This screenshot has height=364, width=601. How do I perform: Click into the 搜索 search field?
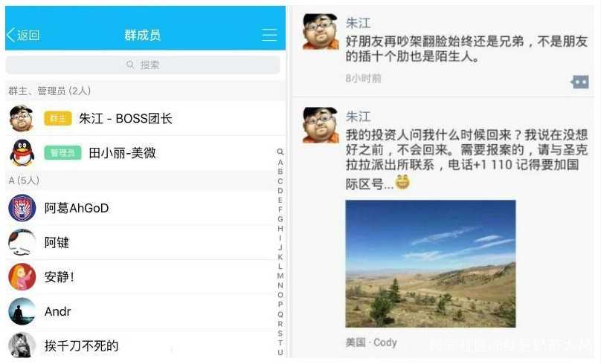pos(143,65)
